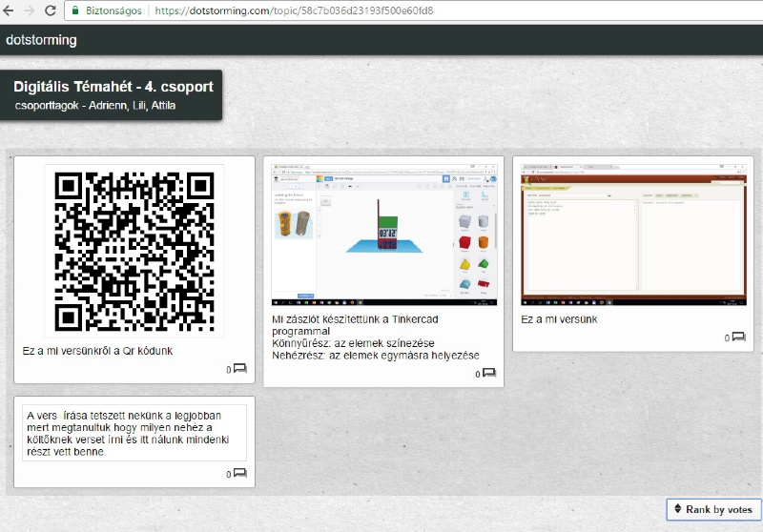Click the dotstorming URL address field
Screen dimensions: 763x532
pyautogui.click(x=413, y=10)
